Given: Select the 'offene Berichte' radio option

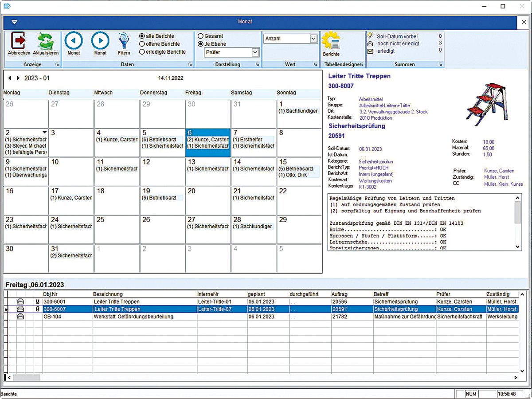Looking at the screenshot, I should [142, 44].
